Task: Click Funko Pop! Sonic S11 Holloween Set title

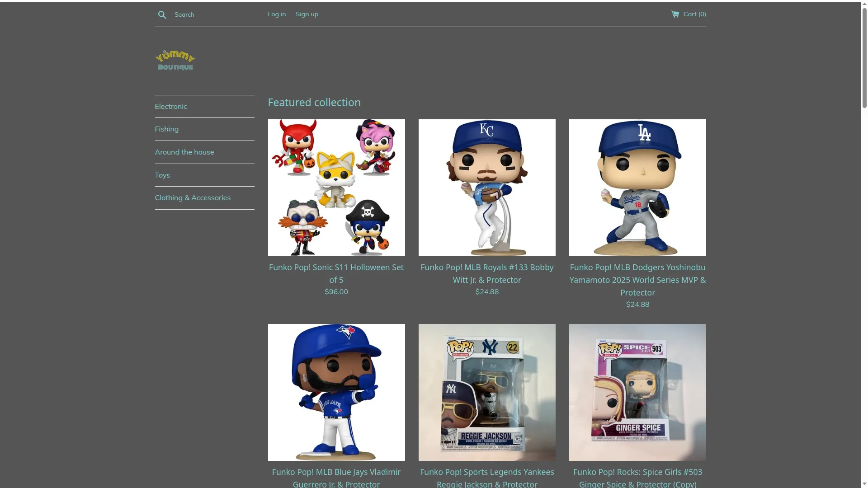Action: pos(336,273)
